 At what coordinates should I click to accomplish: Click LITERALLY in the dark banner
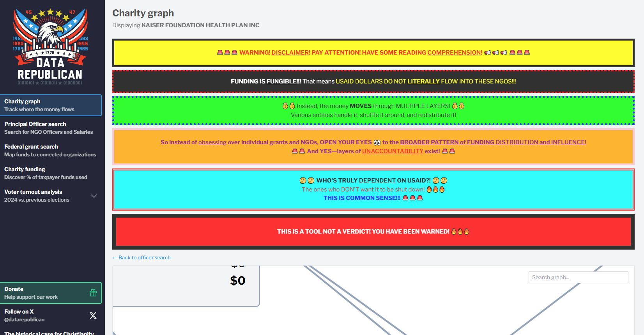tap(423, 82)
